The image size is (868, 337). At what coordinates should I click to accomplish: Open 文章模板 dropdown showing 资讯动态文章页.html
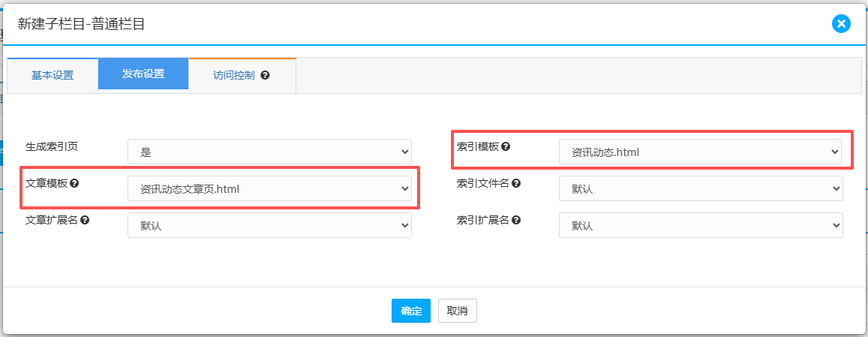(x=269, y=189)
